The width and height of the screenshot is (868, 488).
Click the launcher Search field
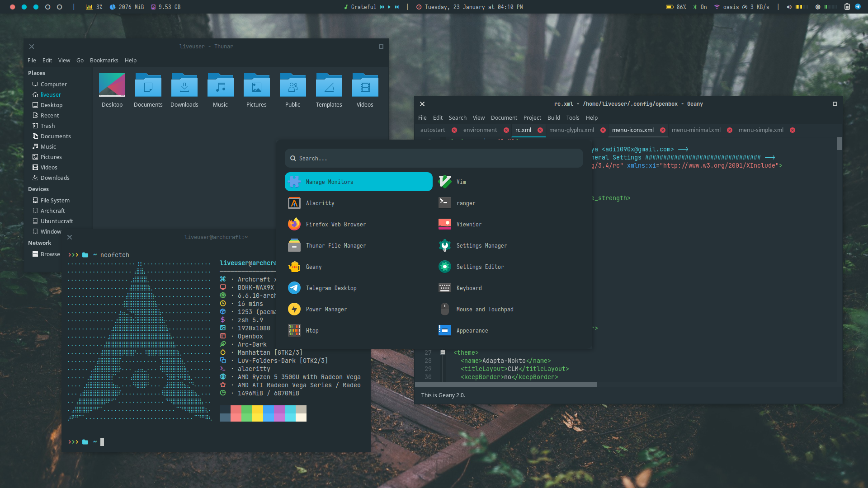(434, 158)
